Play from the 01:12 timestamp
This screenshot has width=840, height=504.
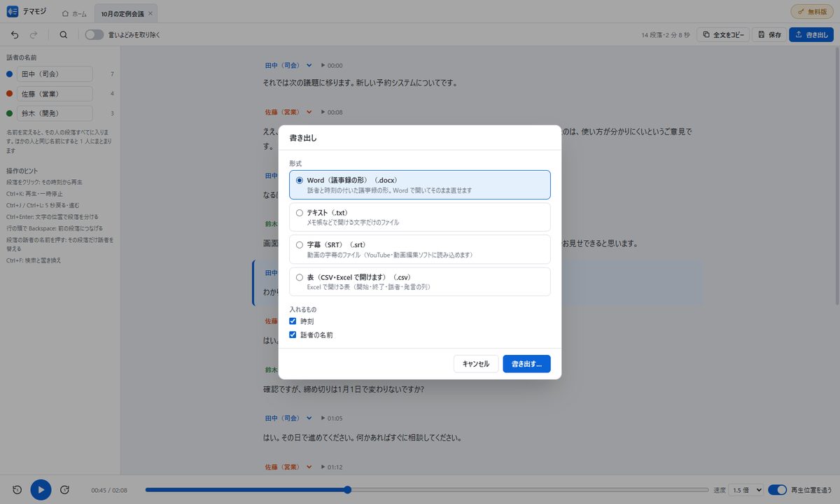[331, 467]
